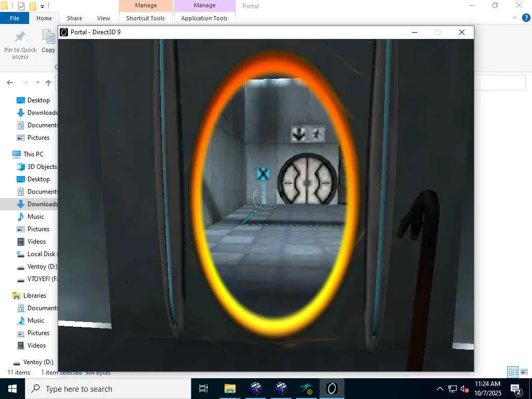
Task: Select Videos under Libraries
Action: point(36,345)
